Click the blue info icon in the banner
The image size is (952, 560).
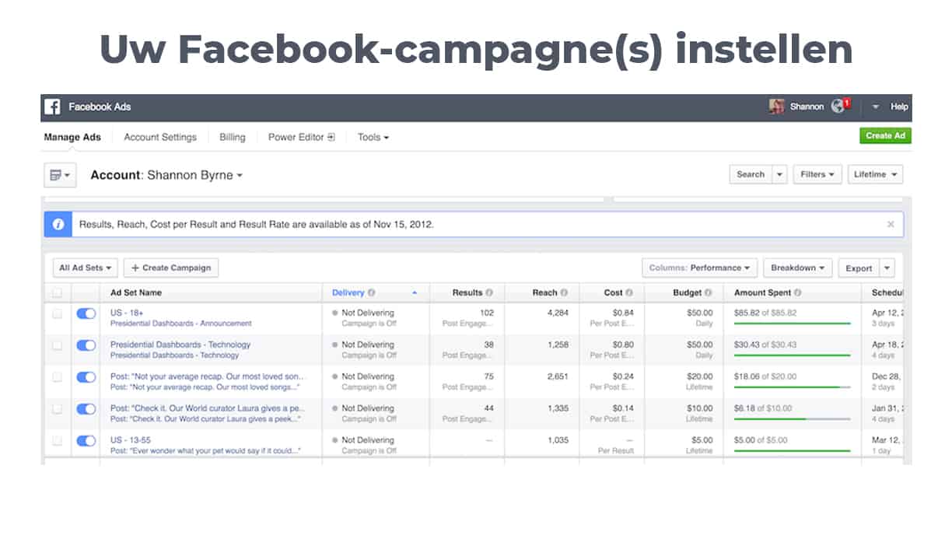pos(59,224)
